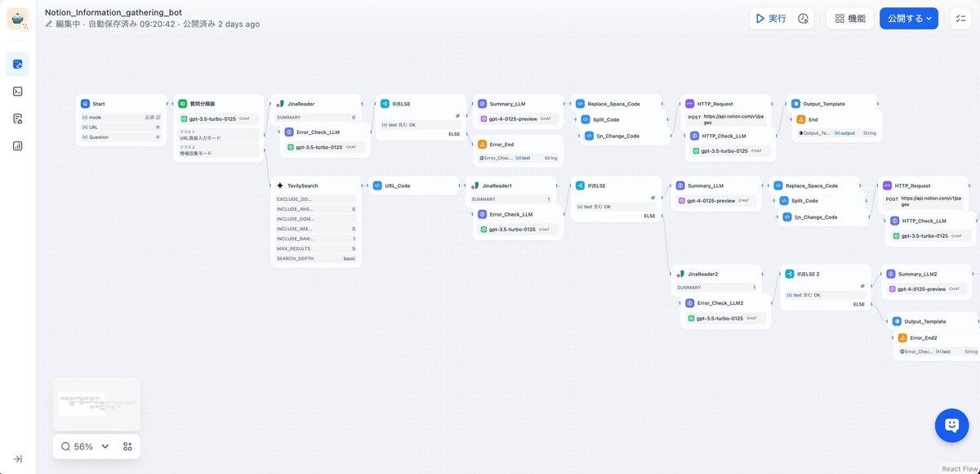
Task: Select the 質問分類器 node icon
Action: [183, 104]
